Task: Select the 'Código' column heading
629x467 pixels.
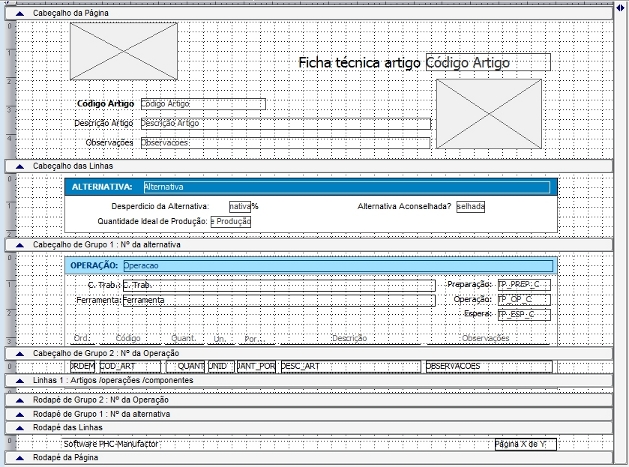Action: point(128,338)
